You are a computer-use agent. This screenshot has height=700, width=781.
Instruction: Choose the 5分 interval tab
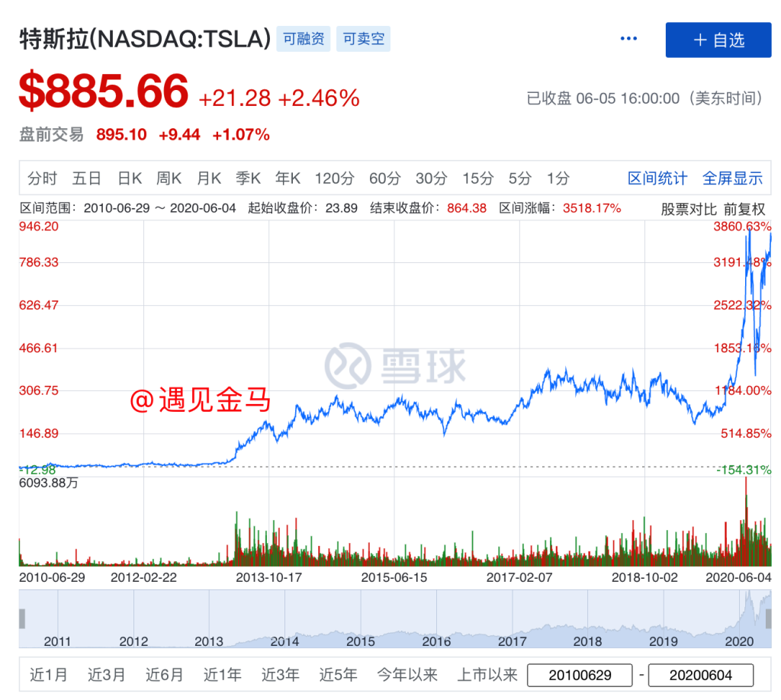pyautogui.click(x=520, y=178)
